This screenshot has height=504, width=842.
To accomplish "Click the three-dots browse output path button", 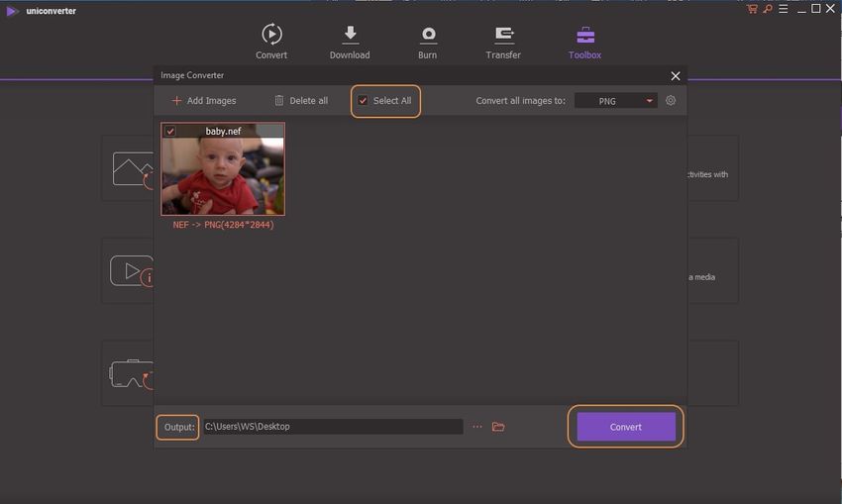I will tap(477, 427).
